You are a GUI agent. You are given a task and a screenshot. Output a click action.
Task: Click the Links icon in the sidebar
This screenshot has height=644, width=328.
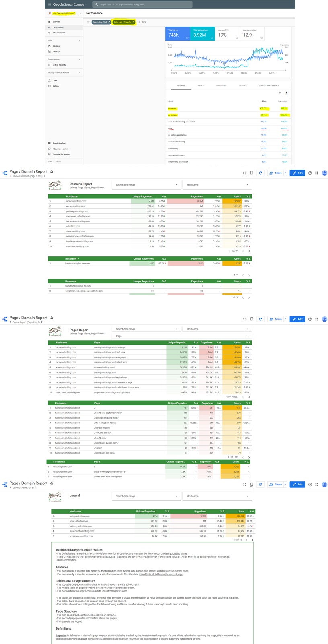click(49, 80)
